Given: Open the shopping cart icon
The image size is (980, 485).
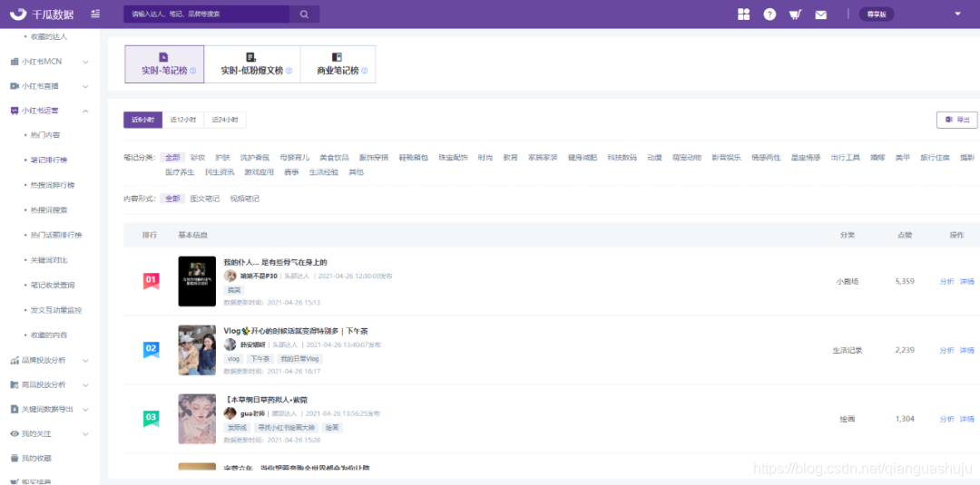Looking at the screenshot, I should click(796, 15).
